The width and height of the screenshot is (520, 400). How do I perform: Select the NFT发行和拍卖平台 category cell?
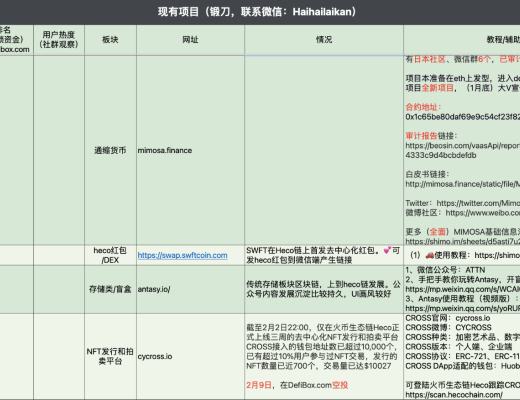110,356
